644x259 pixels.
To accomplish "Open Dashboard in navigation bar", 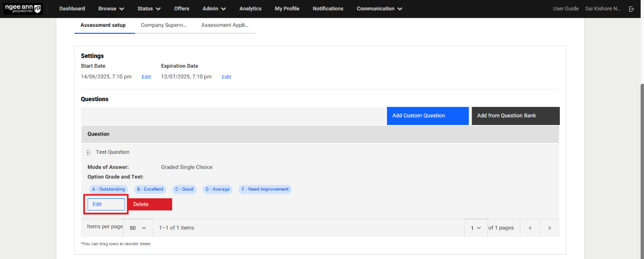I will pyautogui.click(x=72, y=9).
